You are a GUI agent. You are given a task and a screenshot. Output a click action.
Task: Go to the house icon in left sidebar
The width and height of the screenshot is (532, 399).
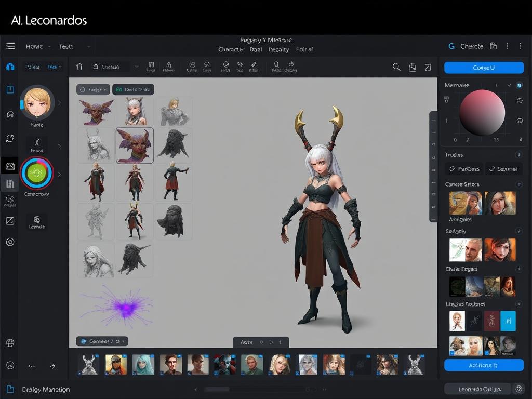(10, 114)
